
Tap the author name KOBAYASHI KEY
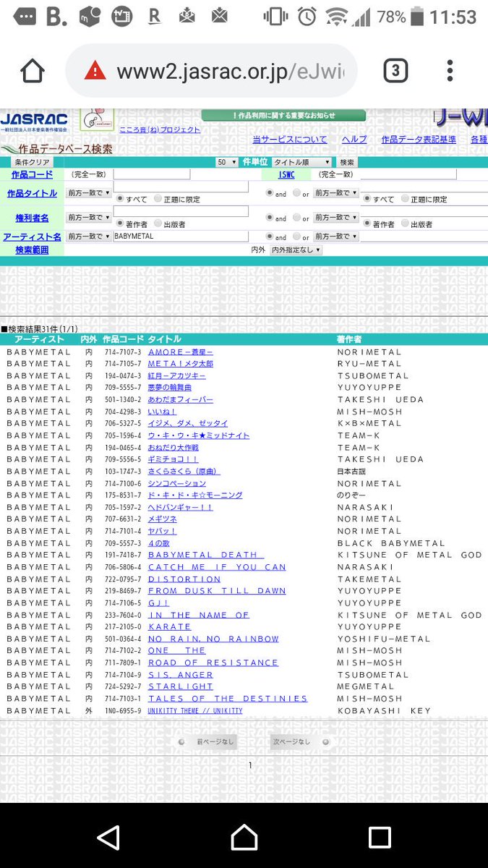[384, 710]
